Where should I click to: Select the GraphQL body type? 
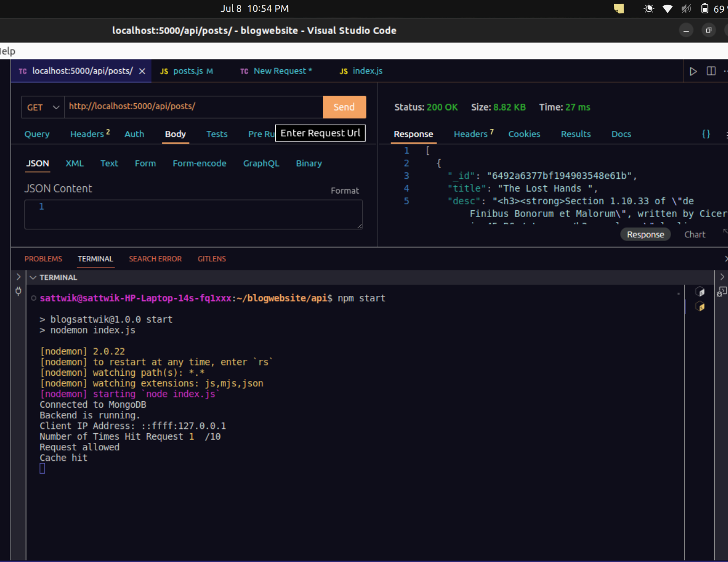tap(261, 163)
